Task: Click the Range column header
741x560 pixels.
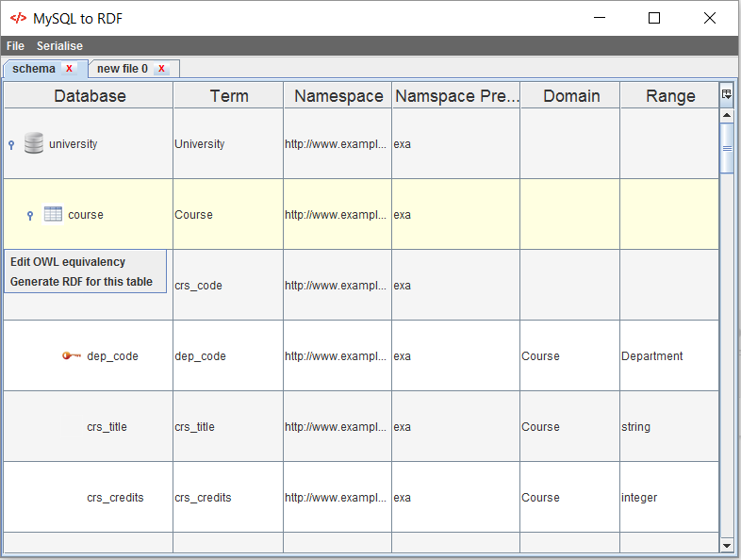Action: pyautogui.click(x=669, y=95)
